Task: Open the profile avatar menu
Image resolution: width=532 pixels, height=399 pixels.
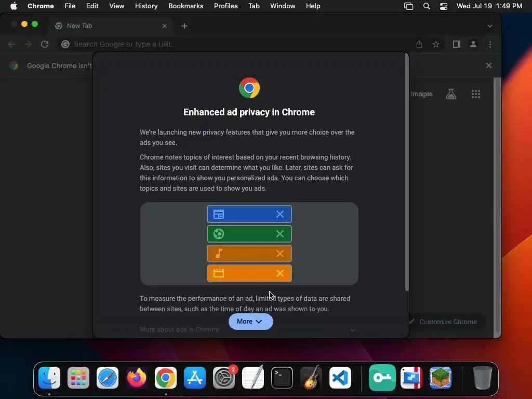Action: tap(473, 44)
